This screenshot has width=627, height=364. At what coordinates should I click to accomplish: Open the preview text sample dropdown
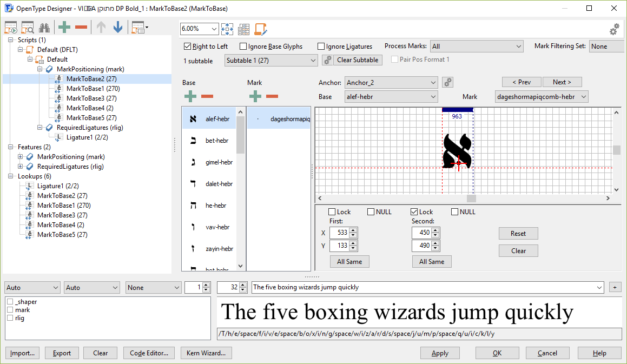599,287
